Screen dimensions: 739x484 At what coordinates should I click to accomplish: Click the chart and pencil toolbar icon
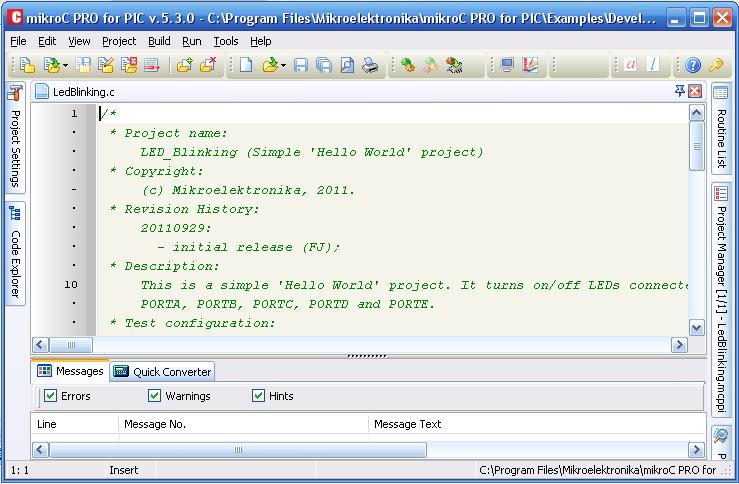pyautogui.click(x=530, y=65)
